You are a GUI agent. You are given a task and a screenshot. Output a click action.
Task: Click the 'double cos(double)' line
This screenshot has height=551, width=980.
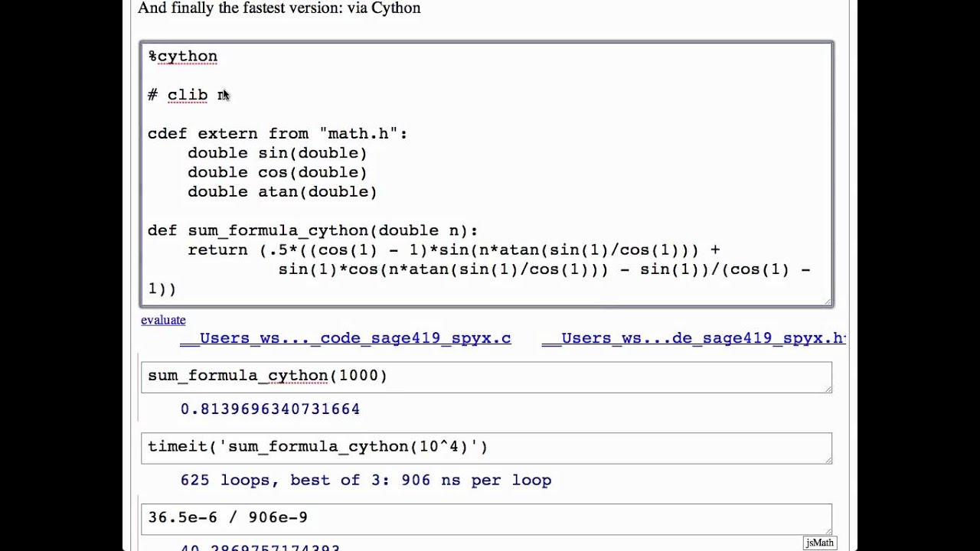point(277,172)
